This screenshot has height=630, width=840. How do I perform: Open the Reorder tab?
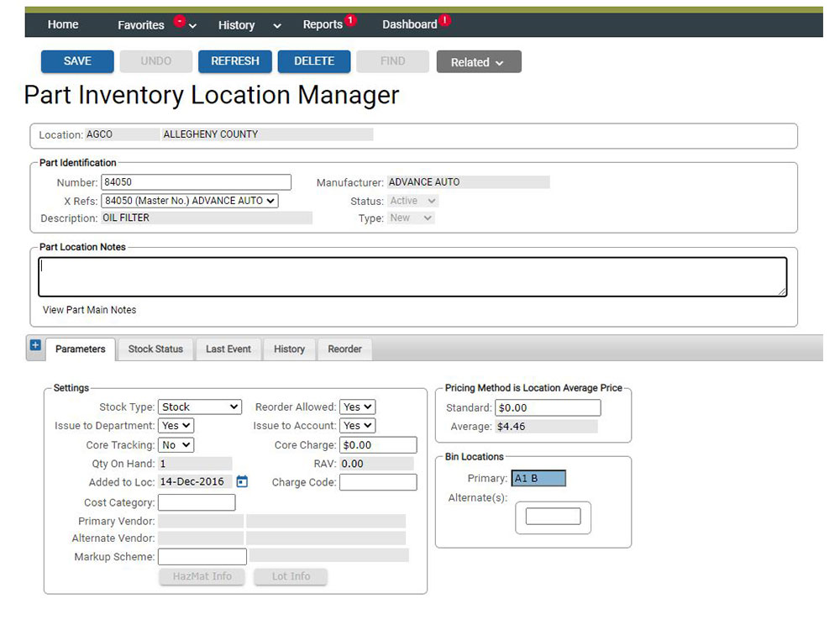click(x=344, y=349)
